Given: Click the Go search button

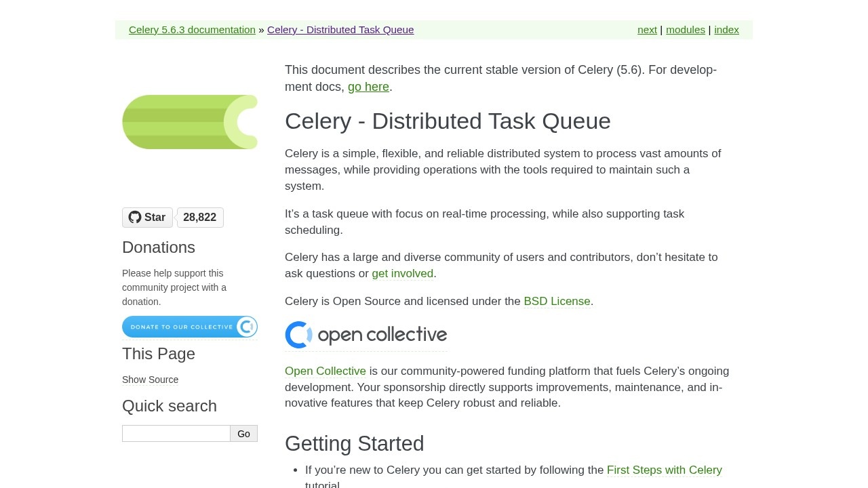Looking at the screenshot, I should 244,434.
